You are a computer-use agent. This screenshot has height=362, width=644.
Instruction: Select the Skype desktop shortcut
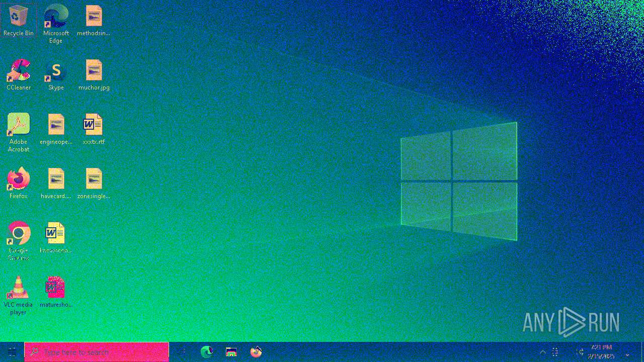click(x=56, y=75)
